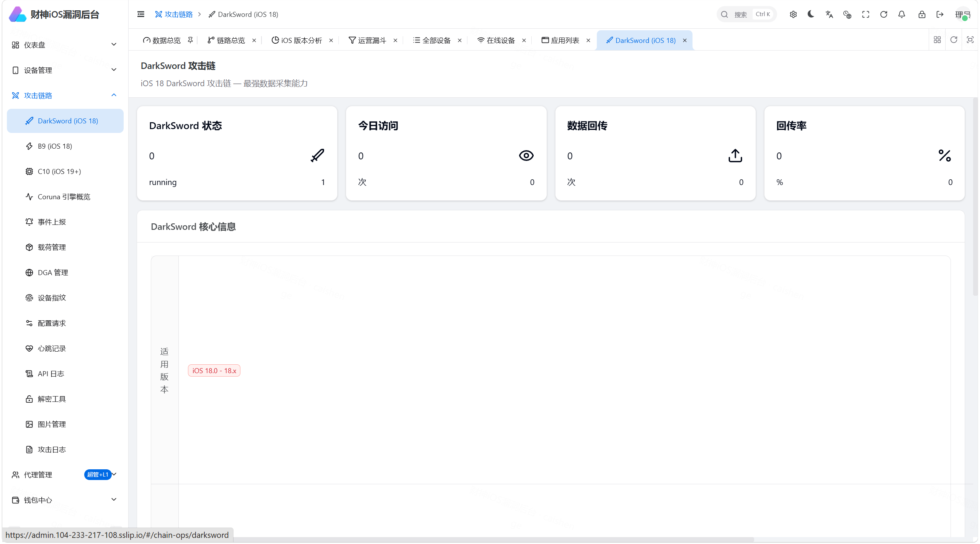Expand the 仪表盘 sidebar section
The height and width of the screenshot is (544, 980).
(65, 45)
